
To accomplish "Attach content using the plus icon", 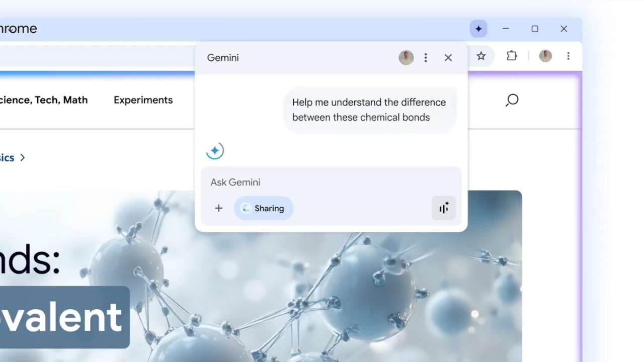I will [x=218, y=208].
